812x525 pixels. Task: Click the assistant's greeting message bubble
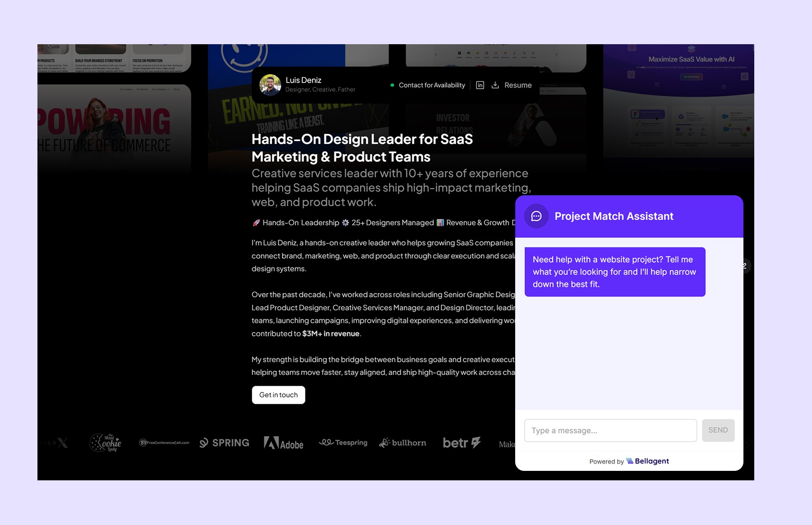(x=615, y=272)
